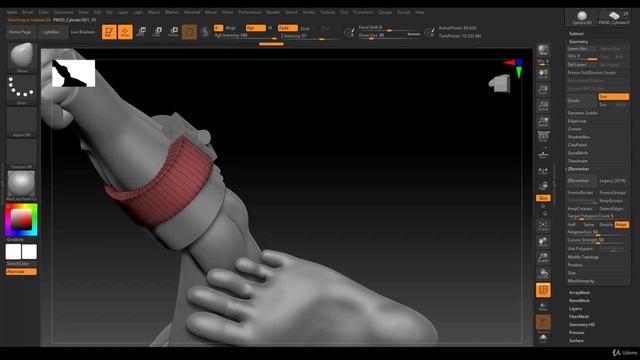Open the Render menu

pos(273,12)
